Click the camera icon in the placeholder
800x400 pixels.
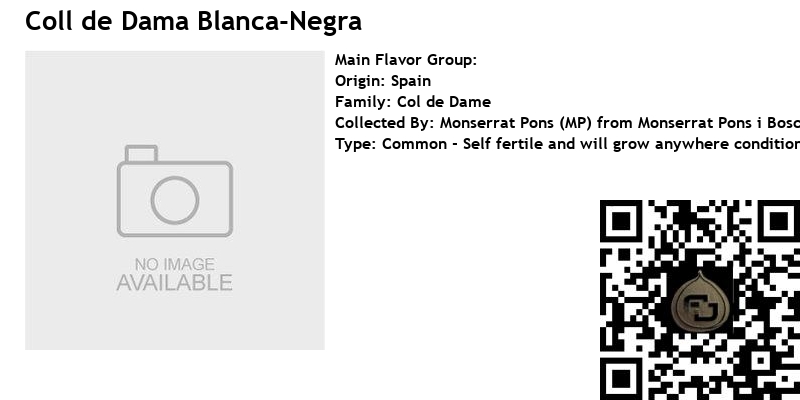pyautogui.click(x=175, y=192)
